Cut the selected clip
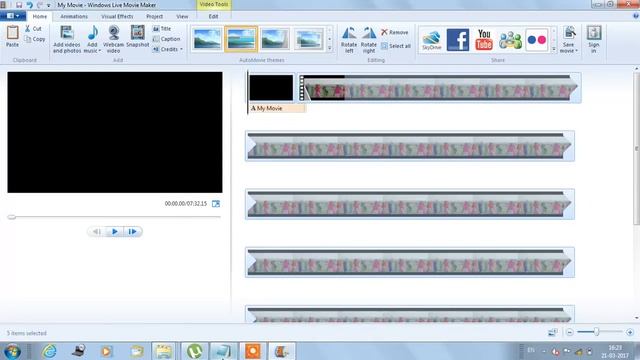This screenshot has width=640, height=360. tap(33, 29)
